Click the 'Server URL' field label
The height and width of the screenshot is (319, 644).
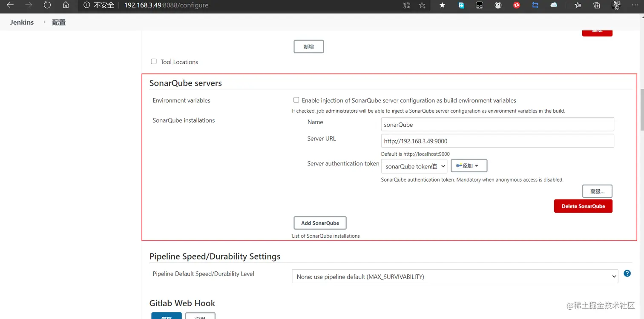322,139
